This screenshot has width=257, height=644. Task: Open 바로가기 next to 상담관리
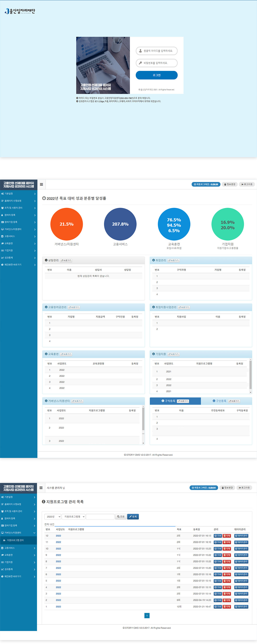point(66,260)
